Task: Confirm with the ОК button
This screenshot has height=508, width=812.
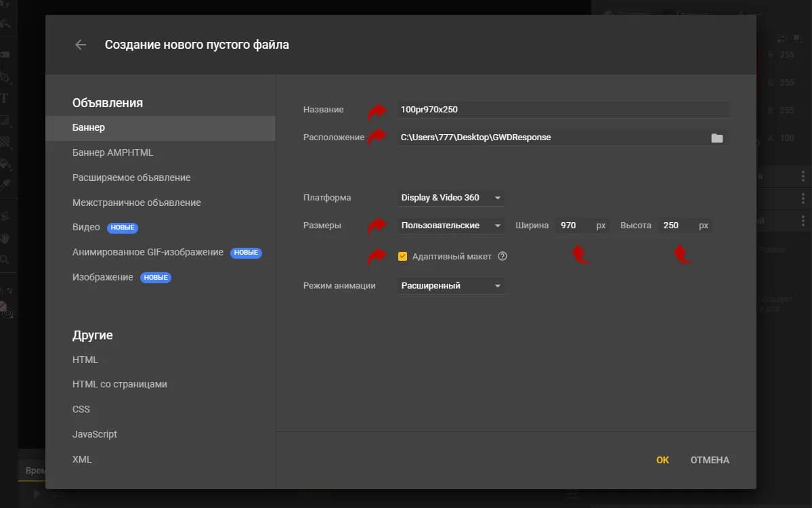Action: 662,460
